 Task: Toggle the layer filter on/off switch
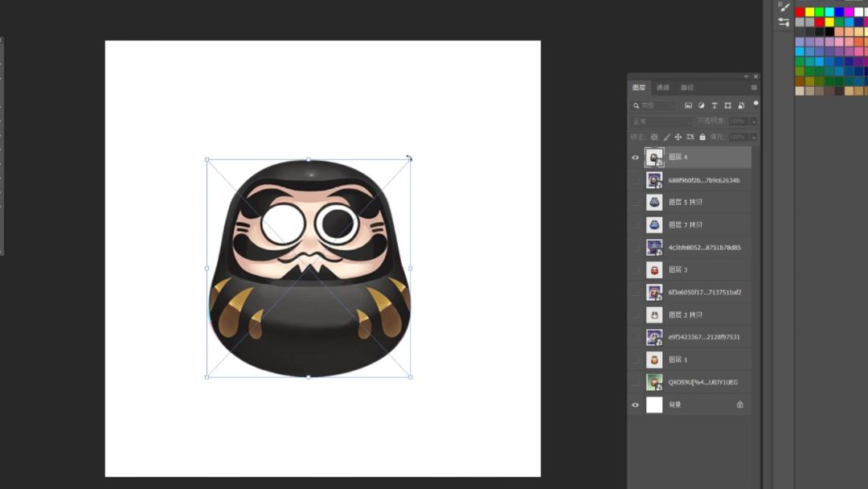(x=755, y=105)
